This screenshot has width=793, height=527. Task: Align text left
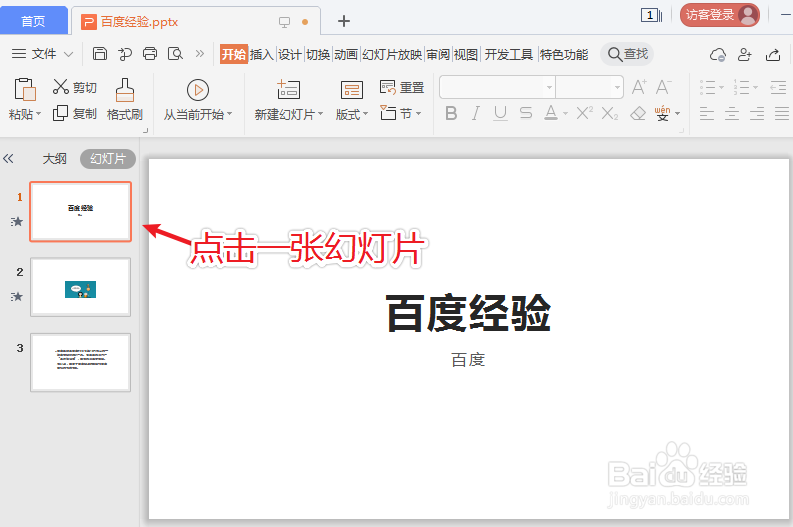click(x=707, y=113)
